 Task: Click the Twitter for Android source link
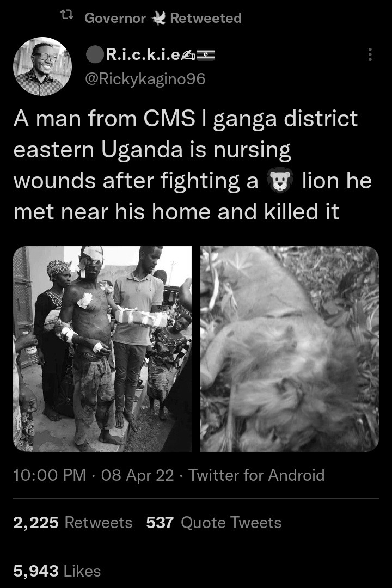pos(256,475)
